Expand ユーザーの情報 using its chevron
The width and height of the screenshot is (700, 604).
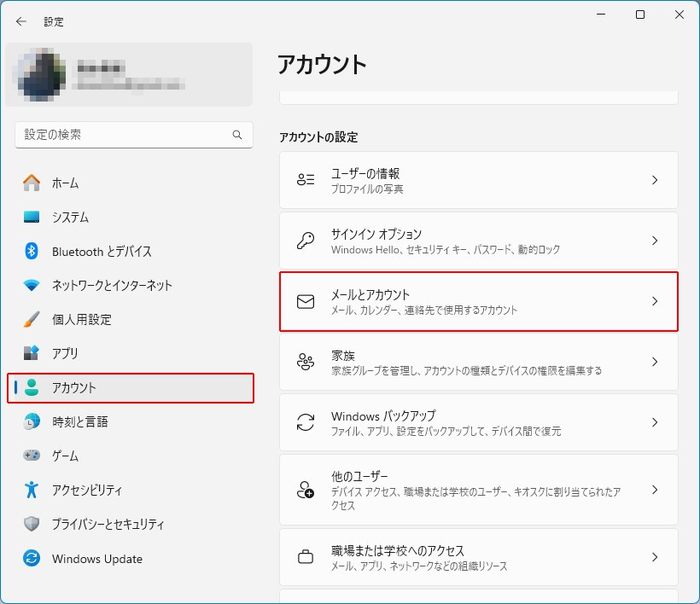[x=655, y=180]
